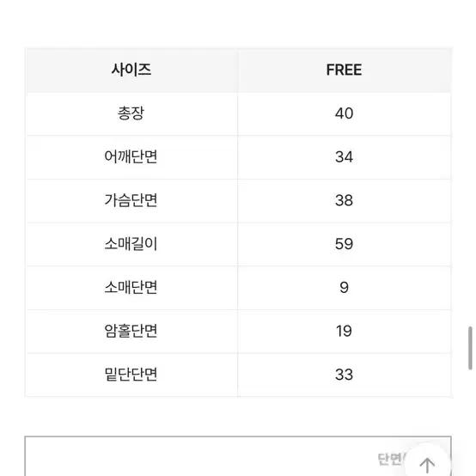This screenshot has height=476, width=476.
Task: Select the 사이즈 header cell
Action: point(131,70)
